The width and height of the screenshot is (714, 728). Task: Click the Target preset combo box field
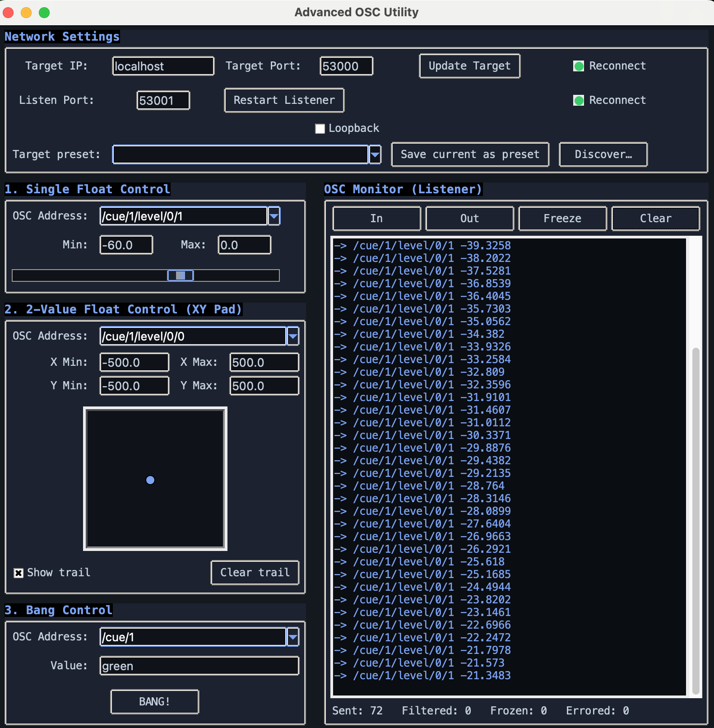click(x=241, y=155)
